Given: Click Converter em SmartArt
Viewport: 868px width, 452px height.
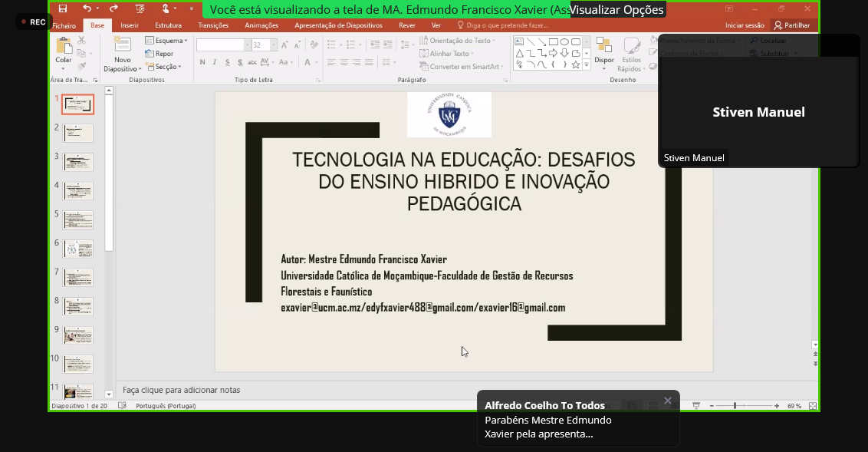Looking at the screenshot, I should (462, 67).
